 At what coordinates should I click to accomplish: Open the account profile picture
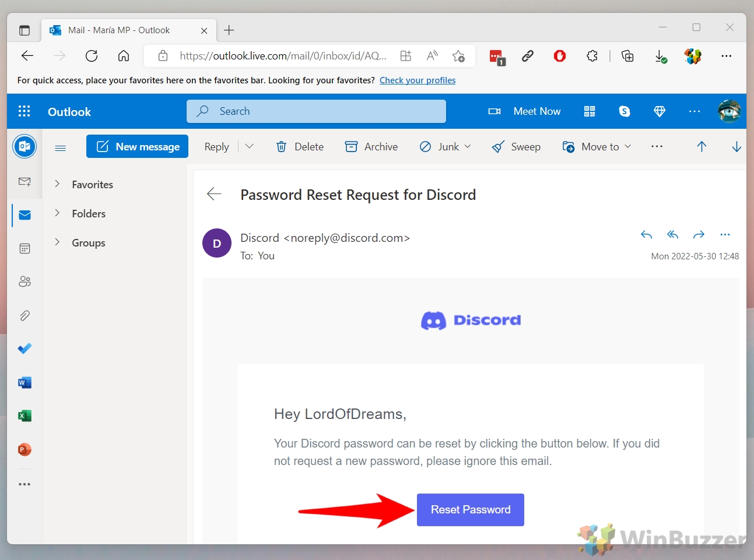(729, 111)
